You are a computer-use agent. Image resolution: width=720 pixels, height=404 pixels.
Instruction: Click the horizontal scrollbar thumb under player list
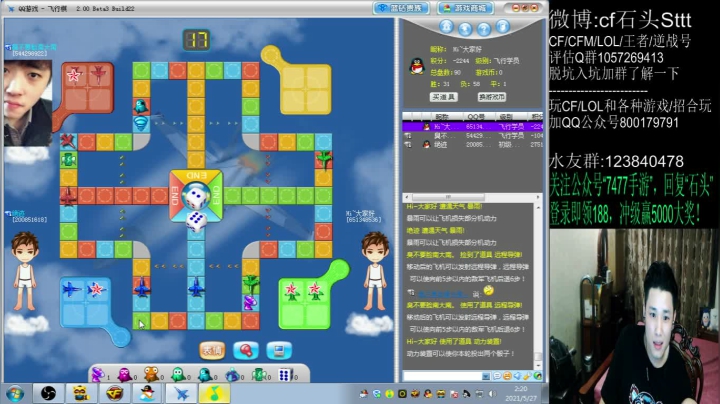click(x=448, y=197)
